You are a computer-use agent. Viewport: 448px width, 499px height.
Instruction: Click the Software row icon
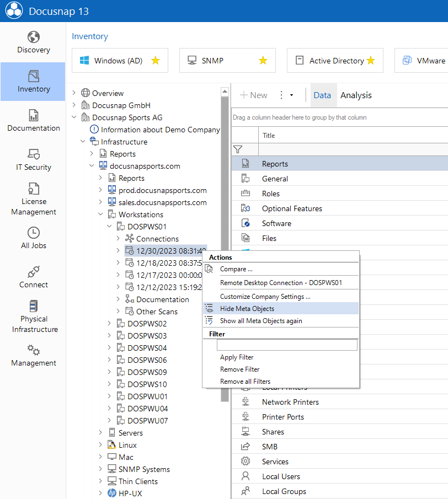245,223
